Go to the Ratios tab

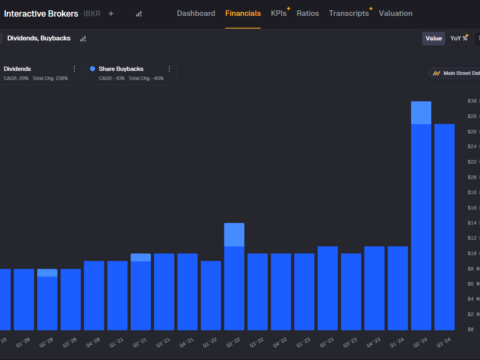tap(308, 13)
